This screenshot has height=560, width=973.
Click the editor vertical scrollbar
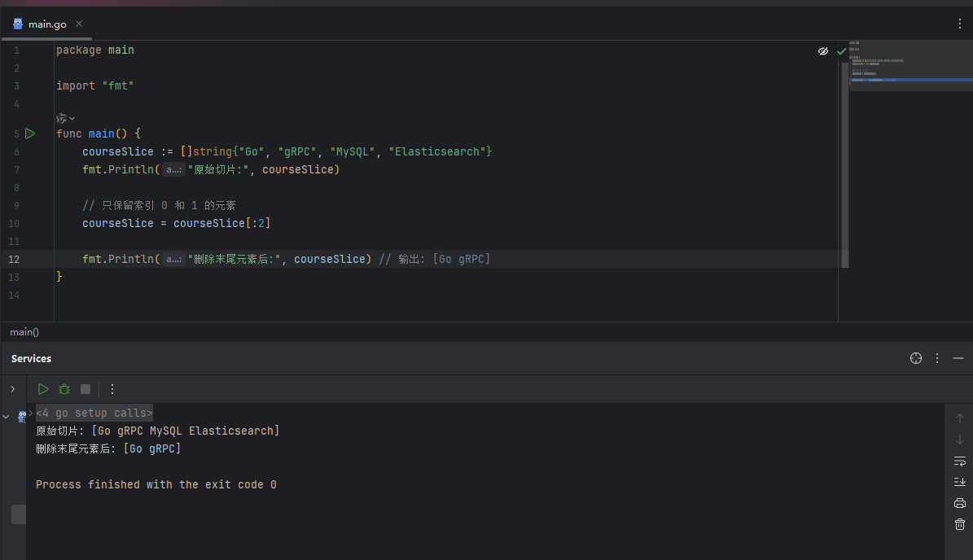[844, 164]
